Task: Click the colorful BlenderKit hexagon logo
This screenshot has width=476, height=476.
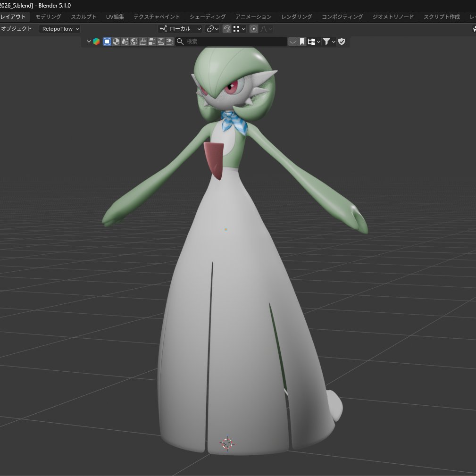Action: [x=96, y=42]
